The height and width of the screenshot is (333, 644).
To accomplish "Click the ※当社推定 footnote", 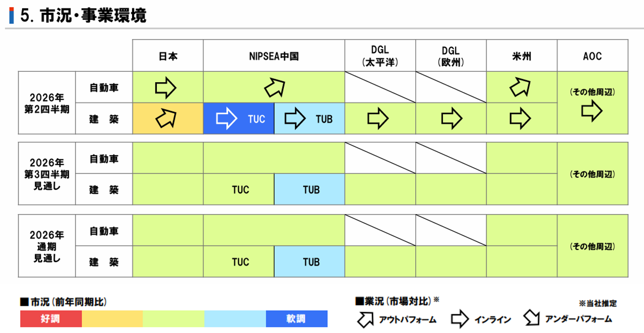I will click(x=597, y=304).
